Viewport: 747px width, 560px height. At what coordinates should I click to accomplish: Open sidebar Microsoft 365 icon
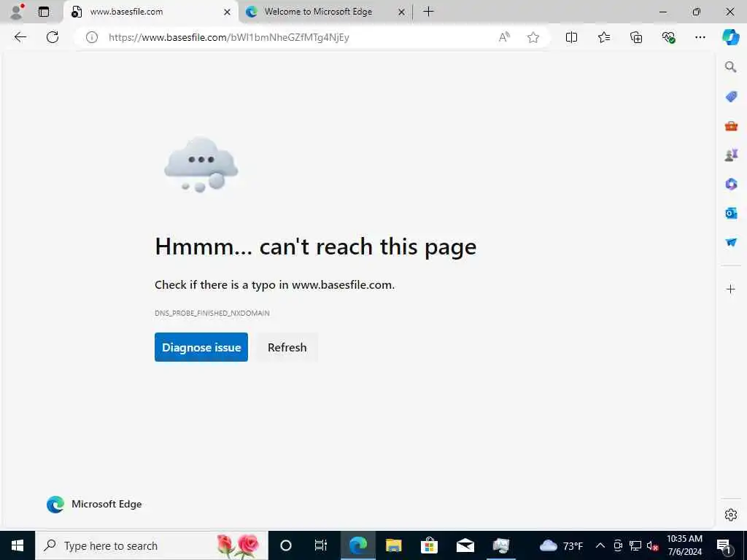pyautogui.click(x=731, y=184)
